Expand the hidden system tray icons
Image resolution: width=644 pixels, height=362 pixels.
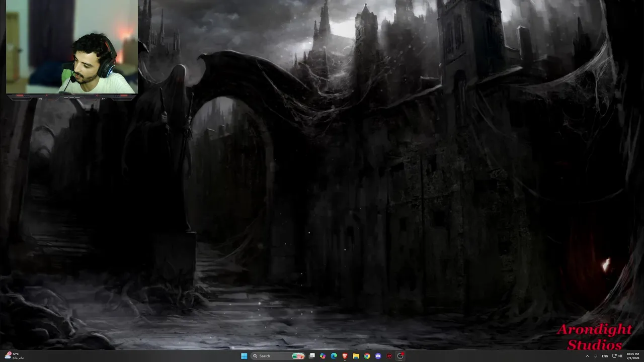tap(587, 356)
